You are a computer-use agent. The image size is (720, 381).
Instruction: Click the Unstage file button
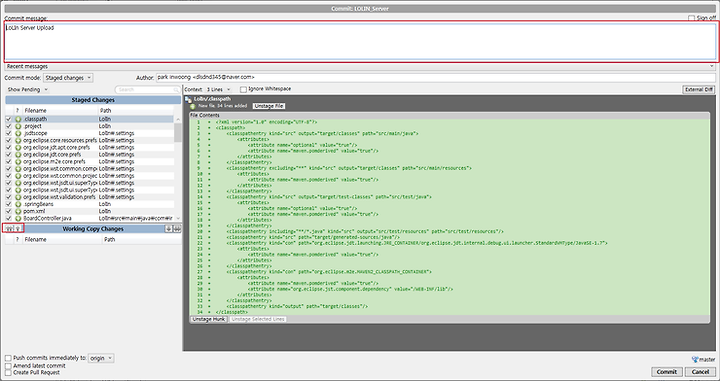coord(269,106)
